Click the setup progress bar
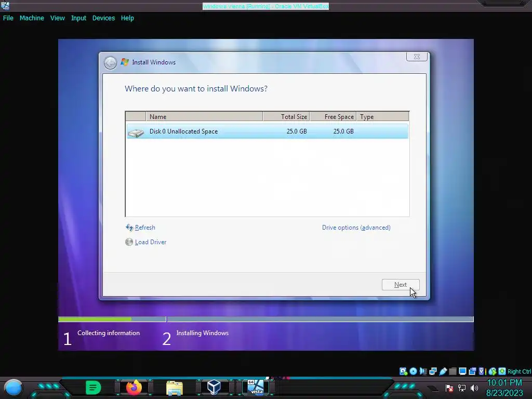Screen dimensions: 532x399 point(265,319)
